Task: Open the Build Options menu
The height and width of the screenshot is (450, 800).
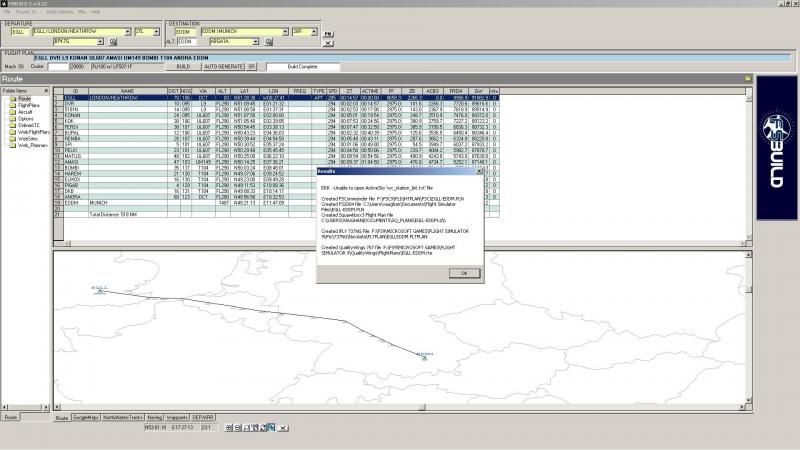Action: click(x=60, y=11)
